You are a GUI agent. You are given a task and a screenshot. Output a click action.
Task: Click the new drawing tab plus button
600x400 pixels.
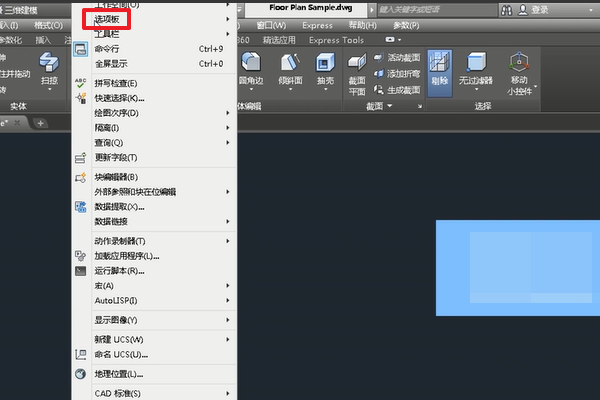(x=40, y=123)
